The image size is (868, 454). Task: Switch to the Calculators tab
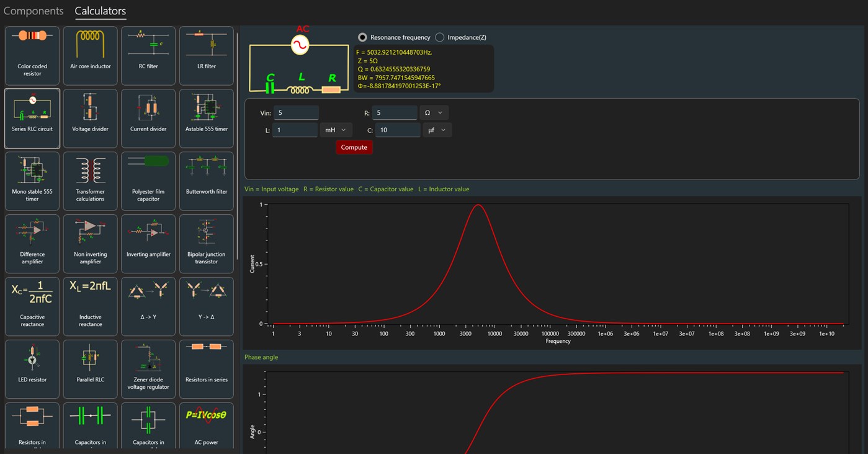(101, 11)
